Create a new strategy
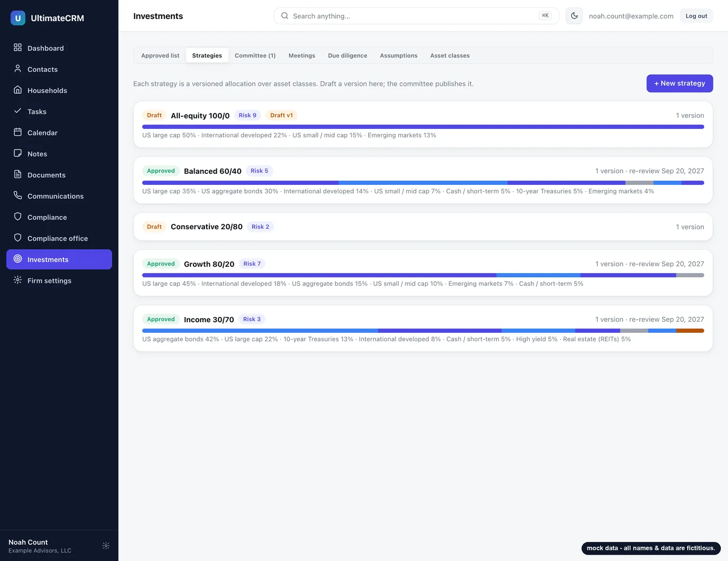Viewport: 728px width, 561px height. (679, 83)
